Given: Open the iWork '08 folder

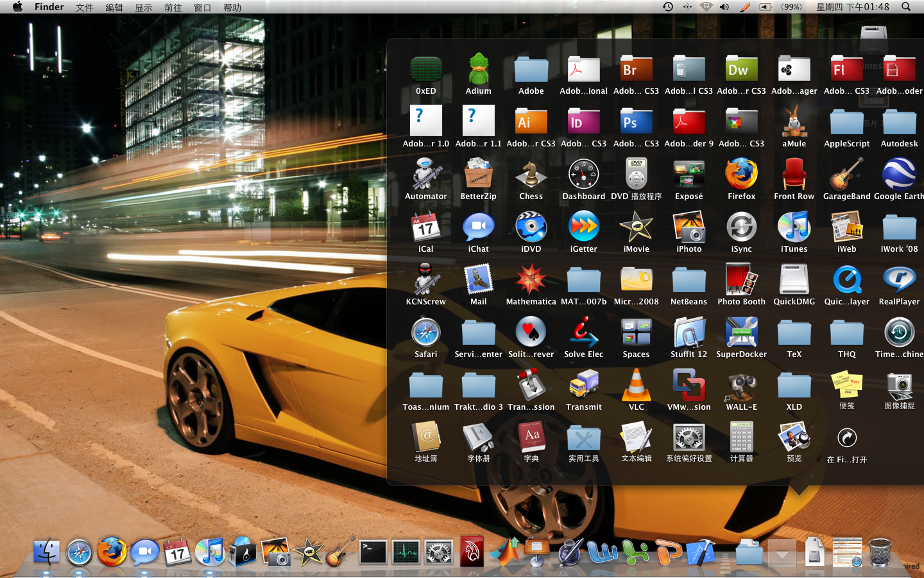Looking at the screenshot, I should pyautogui.click(x=900, y=227).
